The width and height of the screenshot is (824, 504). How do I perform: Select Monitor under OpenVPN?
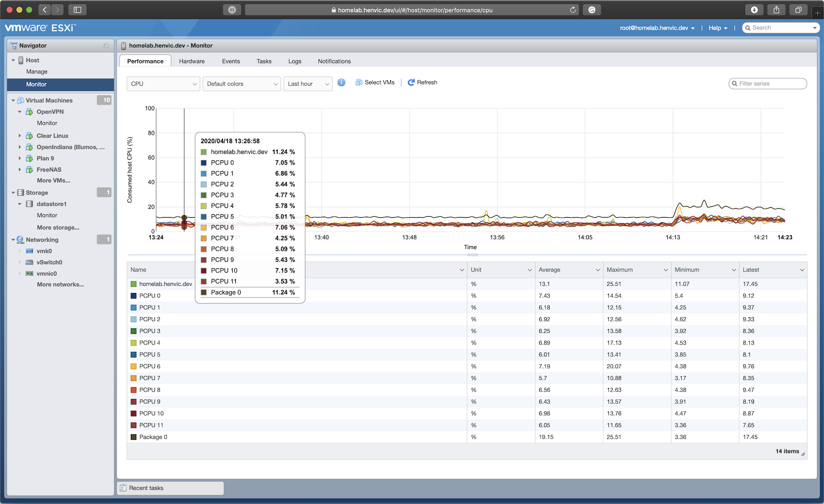(x=47, y=123)
